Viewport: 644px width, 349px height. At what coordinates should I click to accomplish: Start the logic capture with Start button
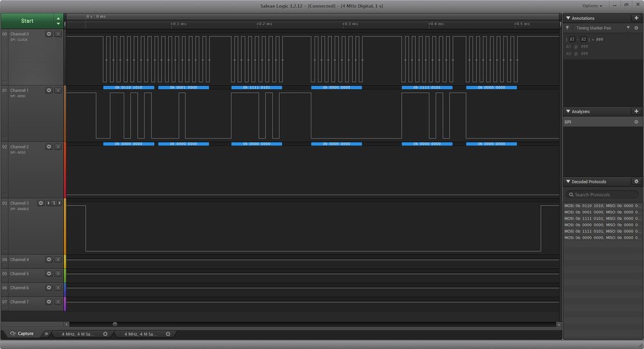[x=27, y=21]
